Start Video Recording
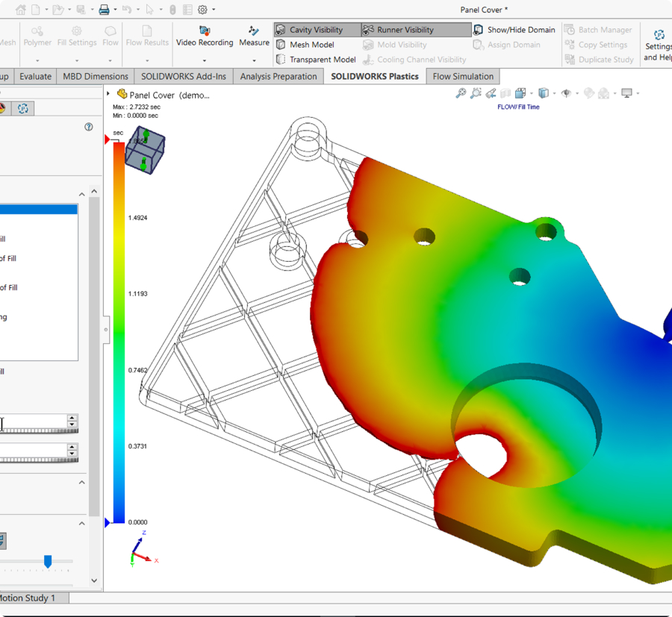 point(205,37)
